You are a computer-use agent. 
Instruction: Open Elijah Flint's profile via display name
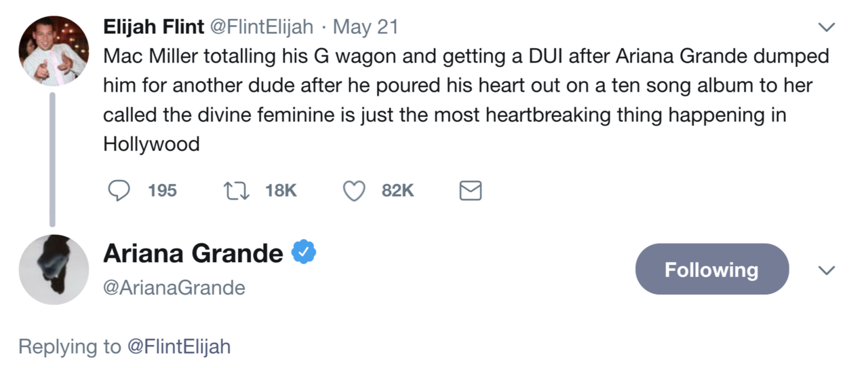point(153,27)
